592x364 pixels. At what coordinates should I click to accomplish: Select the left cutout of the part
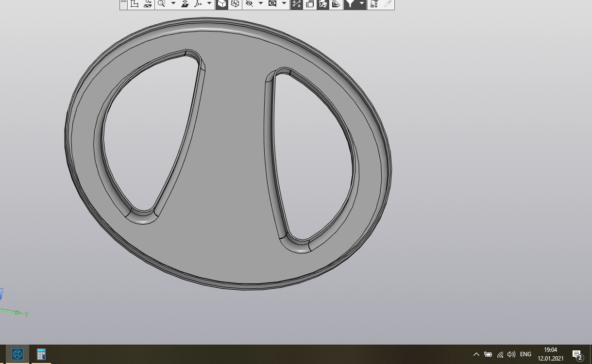tap(149, 136)
